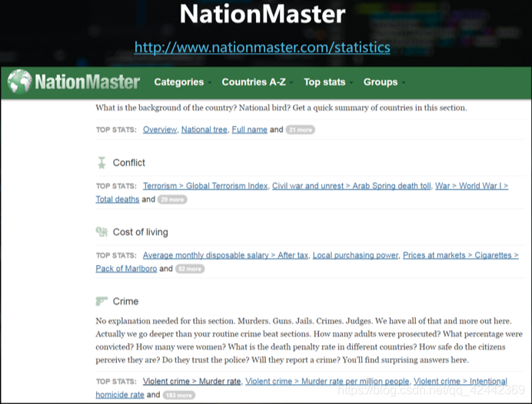Click the Conflict section icon
532x404 pixels.
point(101,163)
